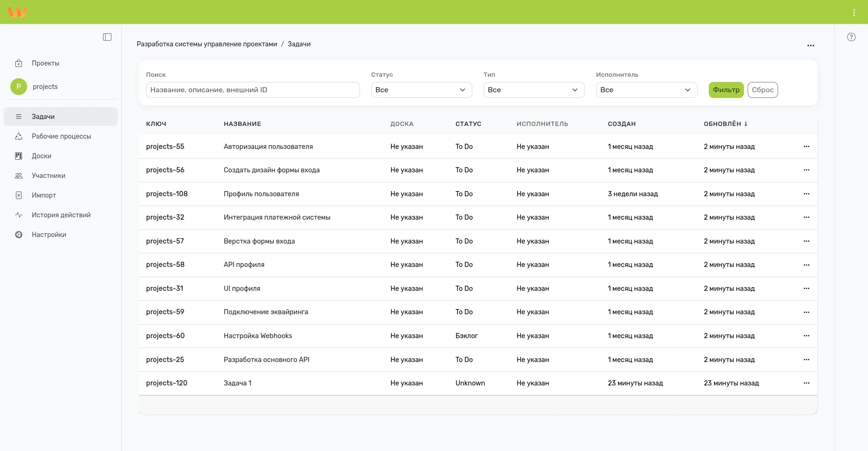The width and height of the screenshot is (868, 451).
Task: Go to Задачи in the sidebar
Action: pos(60,117)
